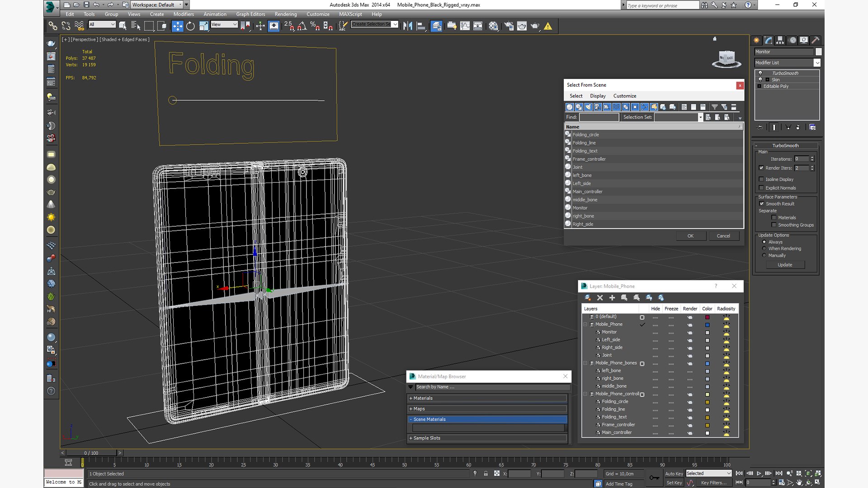868x488 pixels.
Task: Open Display menu in Select From Scene
Action: coord(597,96)
